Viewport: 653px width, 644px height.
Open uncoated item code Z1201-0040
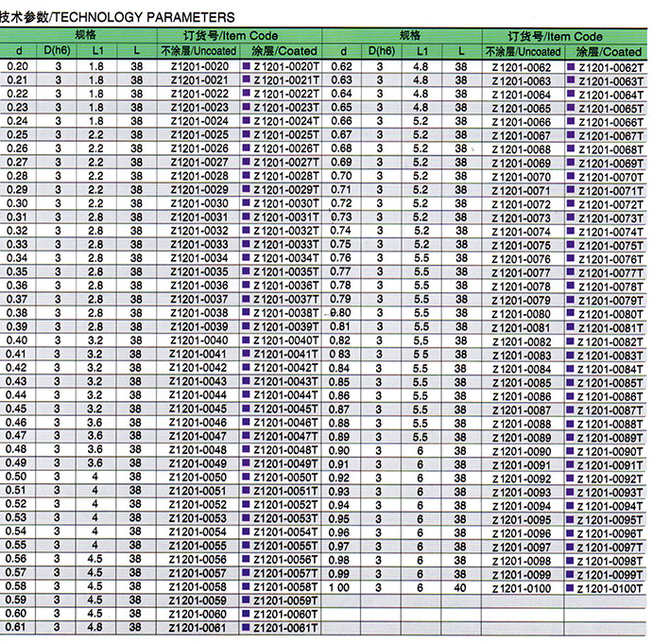(x=198, y=339)
